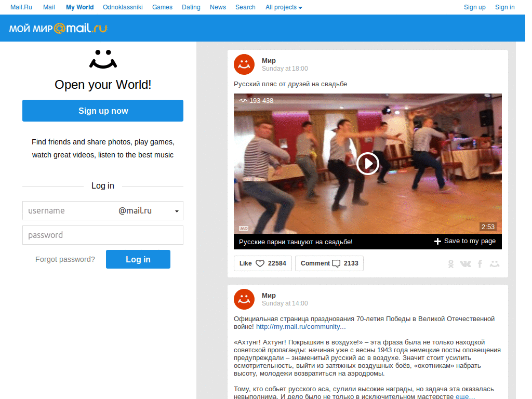Focus the password input field
Screen dimensions: 532x399
(103, 235)
